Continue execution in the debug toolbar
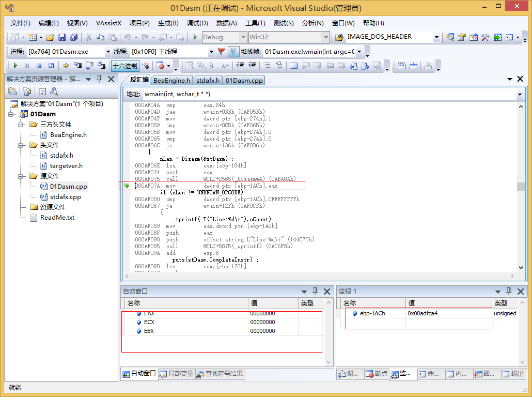532x397 pixels. (15, 66)
